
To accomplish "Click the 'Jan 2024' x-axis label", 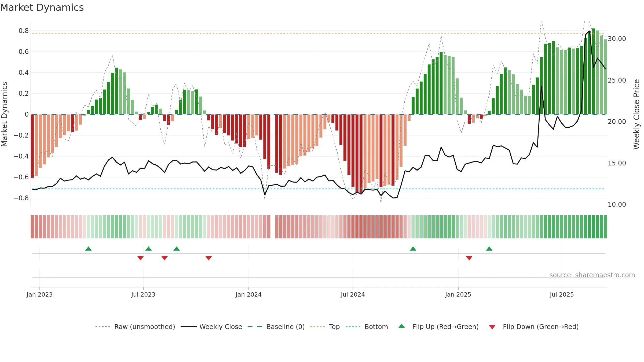I will pos(248,294).
